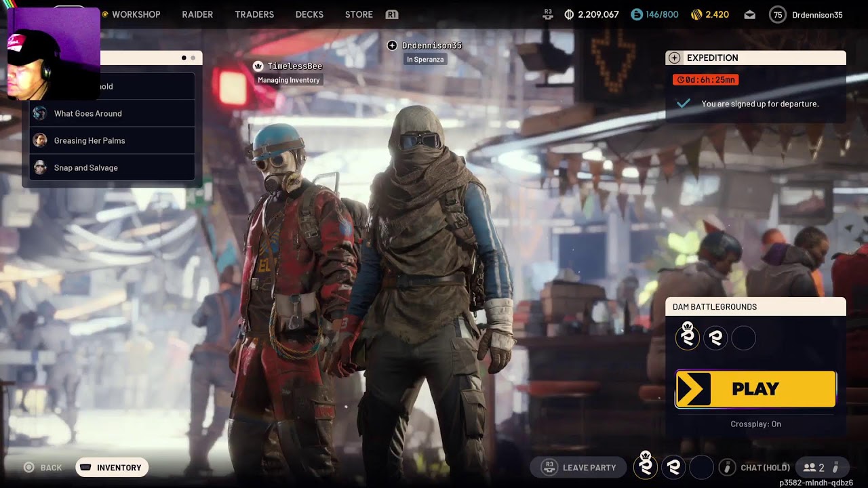Open the INVENTORY button
Viewport: 868px width, 488px height.
tap(112, 468)
